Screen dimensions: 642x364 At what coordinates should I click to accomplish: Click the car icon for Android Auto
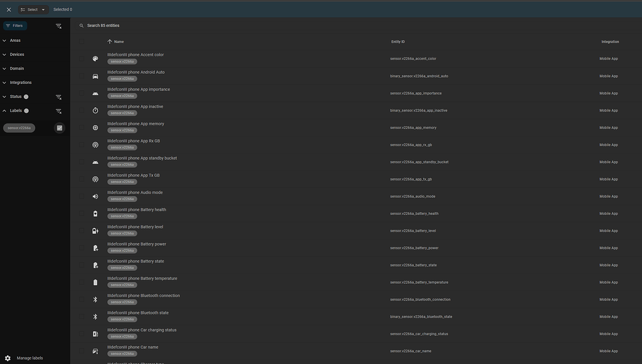coord(93,75)
